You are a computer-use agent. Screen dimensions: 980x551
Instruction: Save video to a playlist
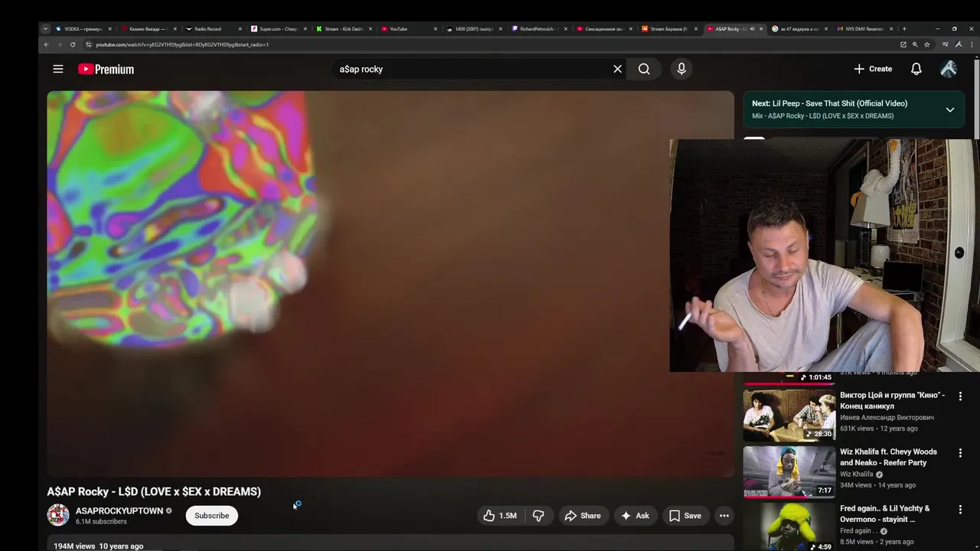click(685, 516)
